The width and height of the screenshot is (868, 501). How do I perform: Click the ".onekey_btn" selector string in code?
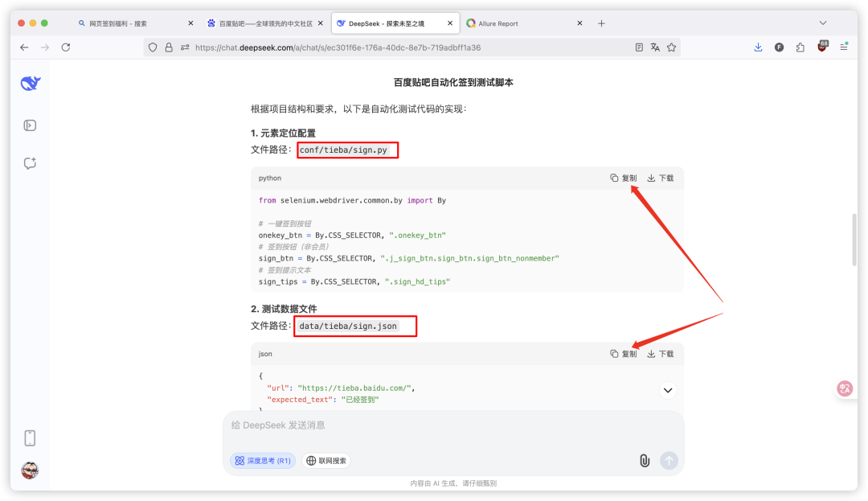click(x=417, y=236)
